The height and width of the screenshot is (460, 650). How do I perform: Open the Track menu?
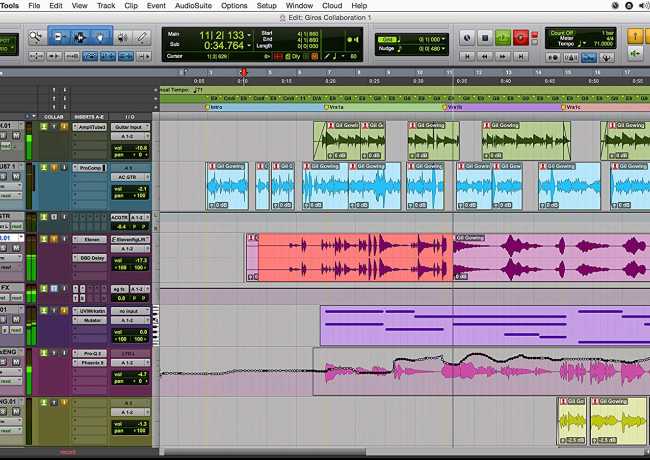click(x=106, y=5)
